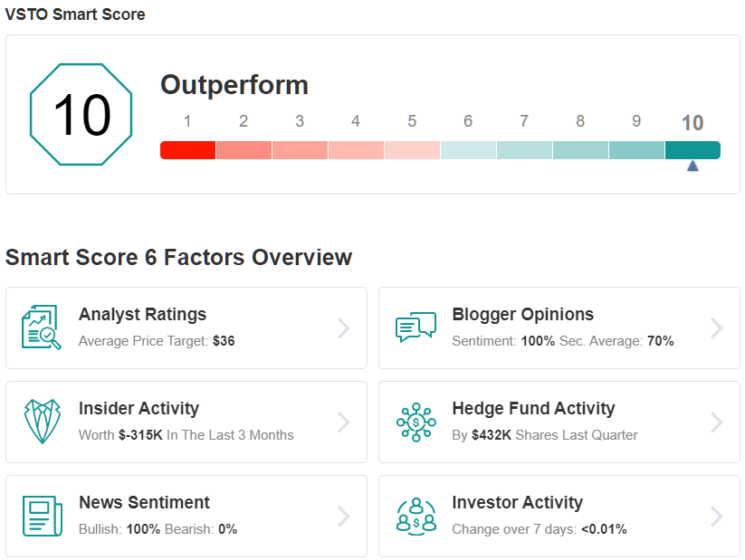Click the octagon Smart Score 10 badge

81,115
